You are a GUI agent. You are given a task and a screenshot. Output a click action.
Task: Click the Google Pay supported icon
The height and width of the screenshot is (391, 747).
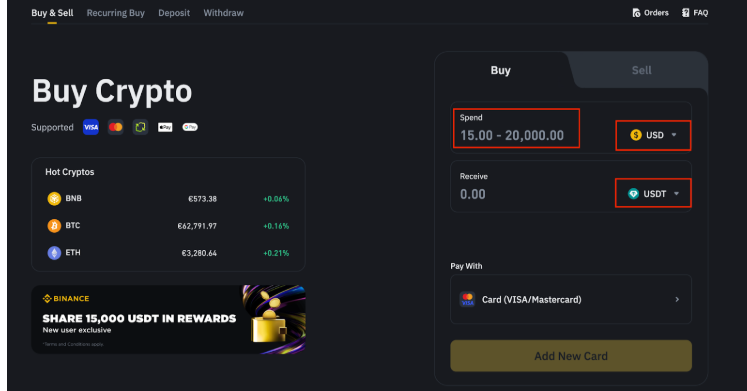click(x=190, y=127)
